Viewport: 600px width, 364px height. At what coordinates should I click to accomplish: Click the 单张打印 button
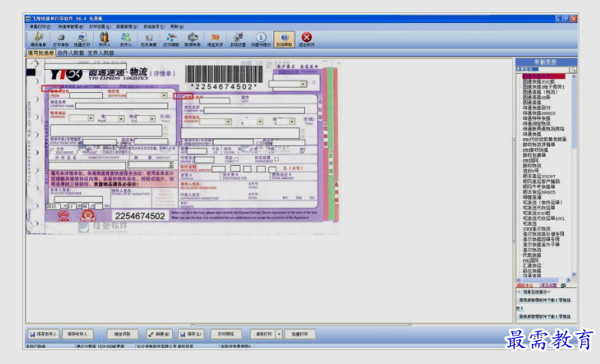pyautogui.click(x=264, y=334)
